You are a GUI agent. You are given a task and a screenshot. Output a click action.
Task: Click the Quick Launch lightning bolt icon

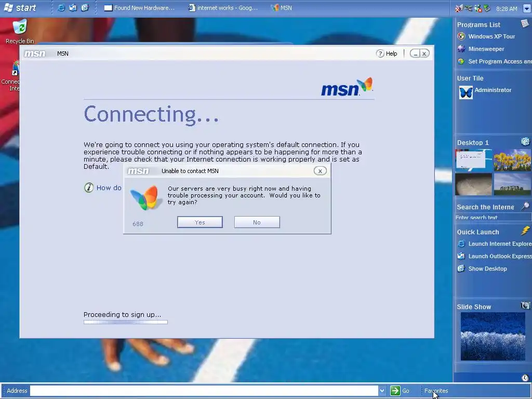525,231
